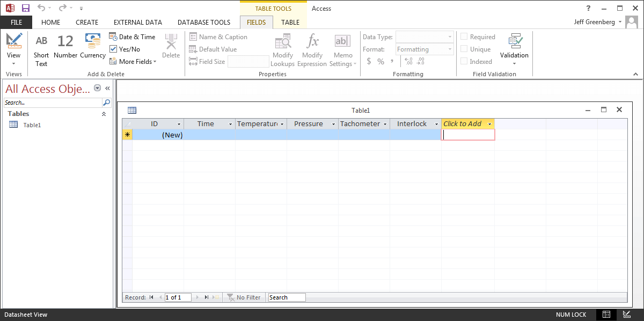Switch to the CREATE ribbon tab
Image resolution: width=644 pixels, height=321 pixels.
(x=87, y=23)
